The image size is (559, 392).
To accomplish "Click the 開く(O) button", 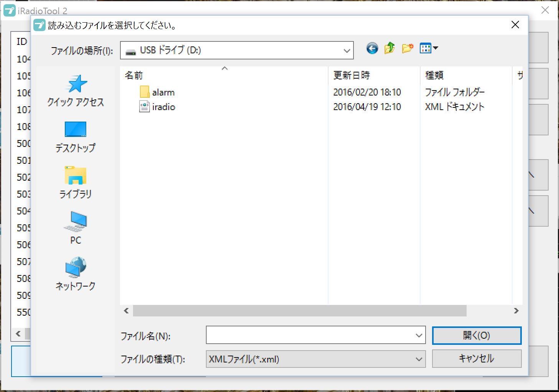I will click(x=477, y=336).
